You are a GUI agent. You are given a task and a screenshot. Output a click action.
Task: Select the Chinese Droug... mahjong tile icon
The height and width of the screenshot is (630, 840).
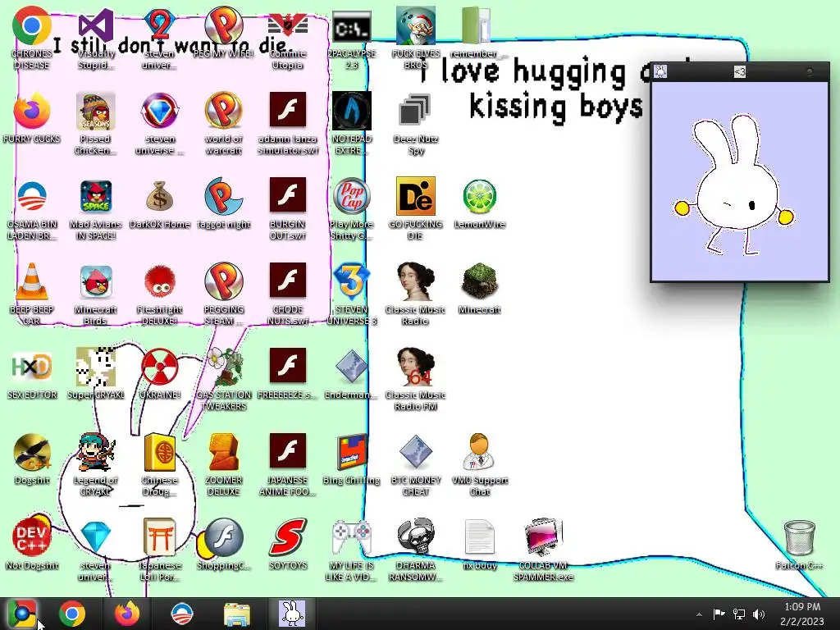tap(160, 452)
